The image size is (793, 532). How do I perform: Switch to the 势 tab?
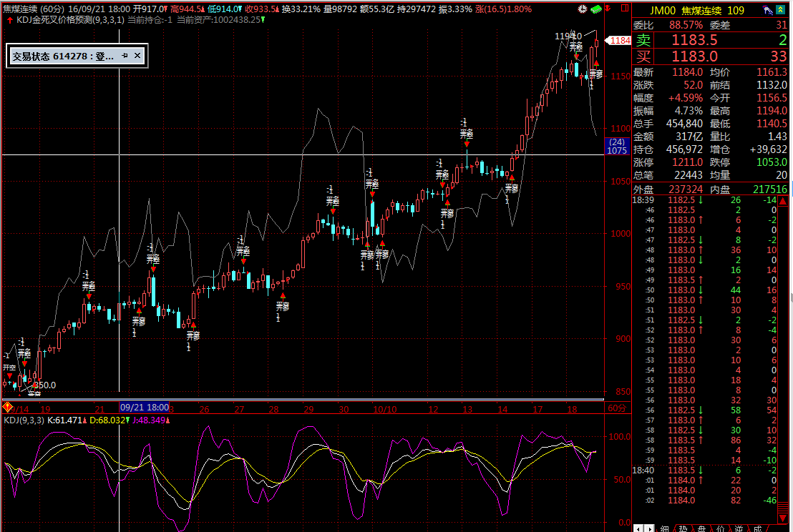tap(683, 528)
